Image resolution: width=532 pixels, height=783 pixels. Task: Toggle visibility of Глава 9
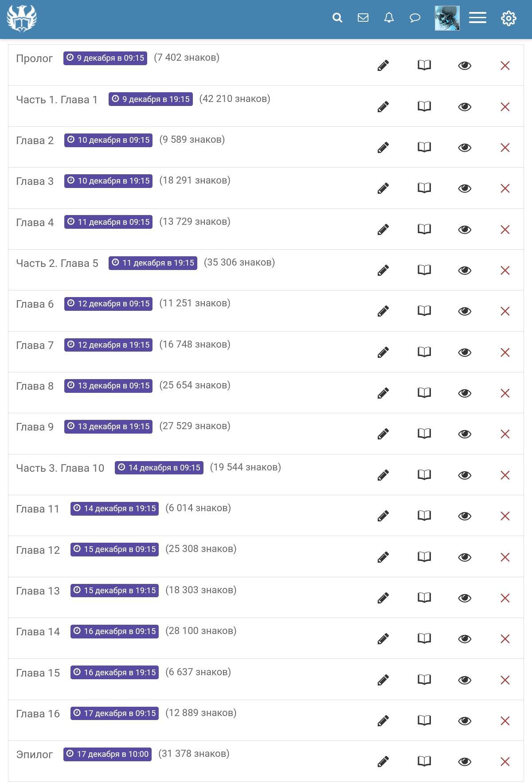pyautogui.click(x=465, y=434)
